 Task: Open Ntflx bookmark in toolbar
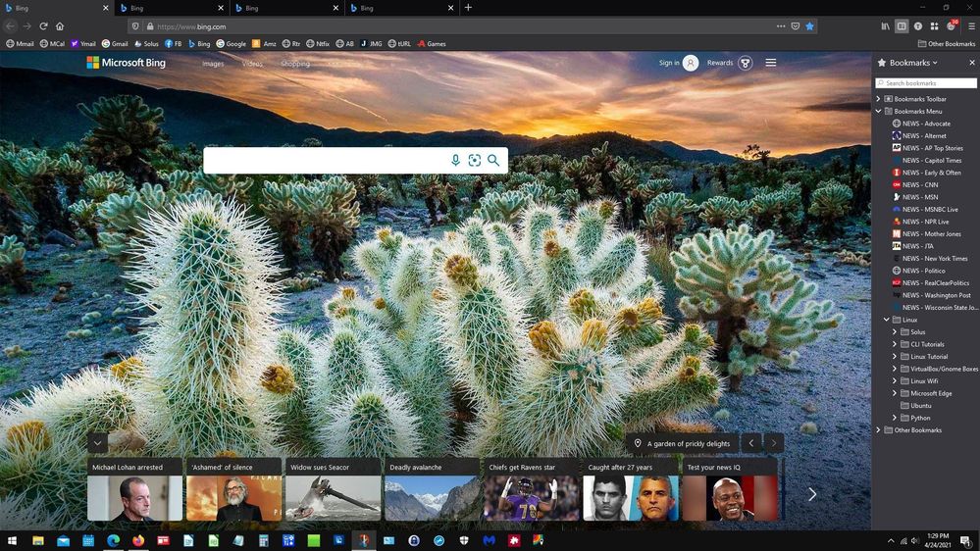[318, 44]
